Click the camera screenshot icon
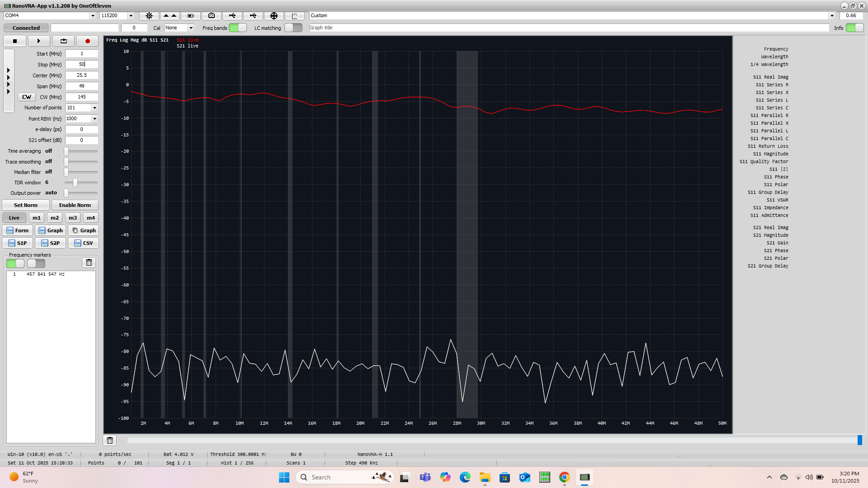 point(211,16)
